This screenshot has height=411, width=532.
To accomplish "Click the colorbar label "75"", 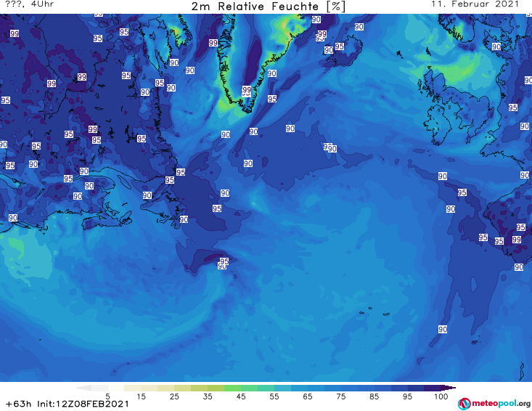I will [x=340, y=396].
